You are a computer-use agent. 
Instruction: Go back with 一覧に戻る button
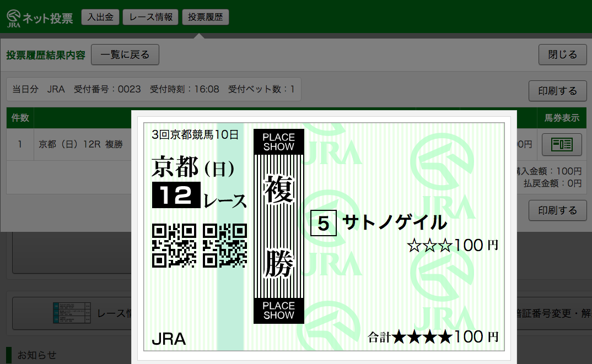(x=125, y=55)
